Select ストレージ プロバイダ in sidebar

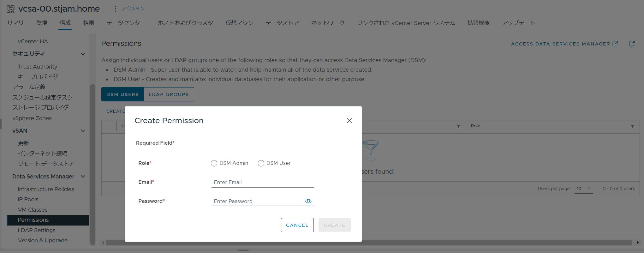point(40,107)
